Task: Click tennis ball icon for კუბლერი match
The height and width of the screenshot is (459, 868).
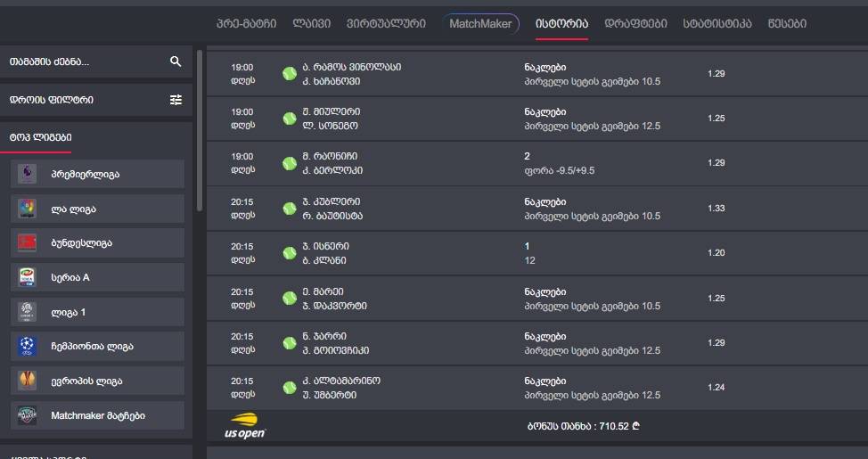Action: coord(290,209)
